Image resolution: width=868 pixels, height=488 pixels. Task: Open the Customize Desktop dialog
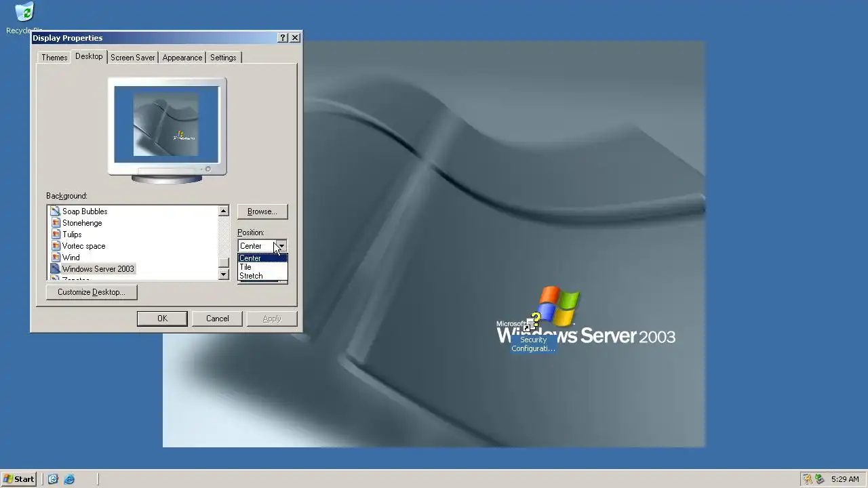92,292
